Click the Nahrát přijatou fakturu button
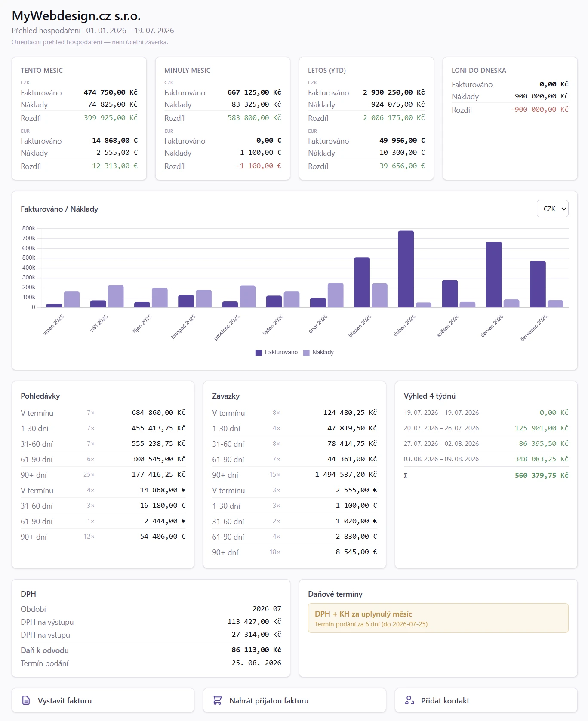The height and width of the screenshot is (721, 588). [x=294, y=700]
